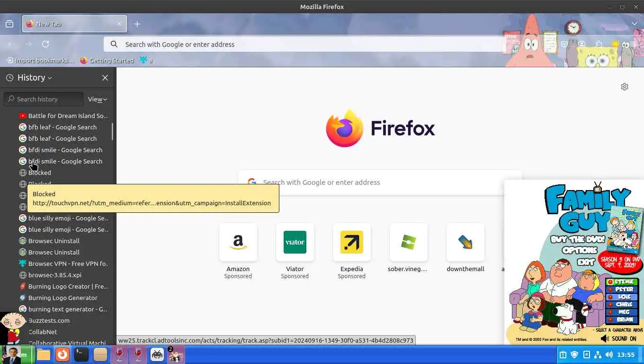This screenshot has height=364, width=644.
Task: Open the file manager folder taskbar icon
Action: (x=44, y=355)
